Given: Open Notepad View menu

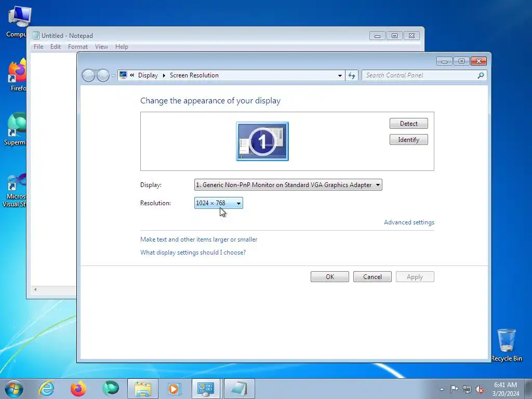Looking at the screenshot, I should [101, 47].
